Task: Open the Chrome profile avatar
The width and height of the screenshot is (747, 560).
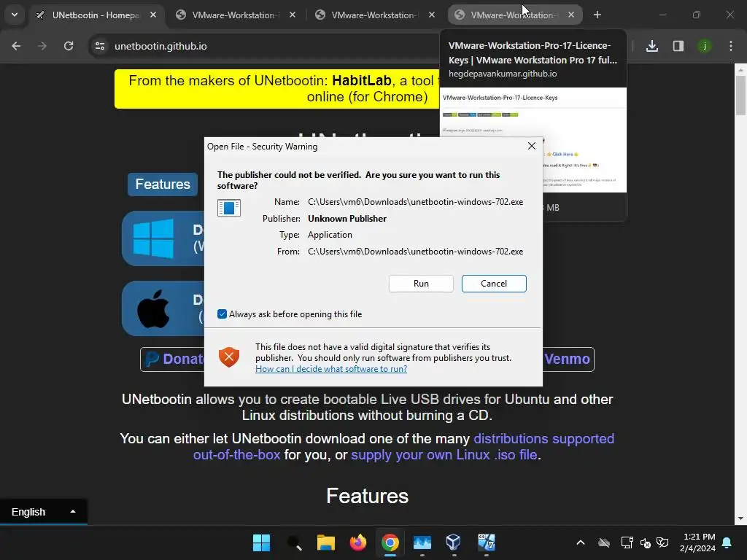Action: pyautogui.click(x=704, y=46)
